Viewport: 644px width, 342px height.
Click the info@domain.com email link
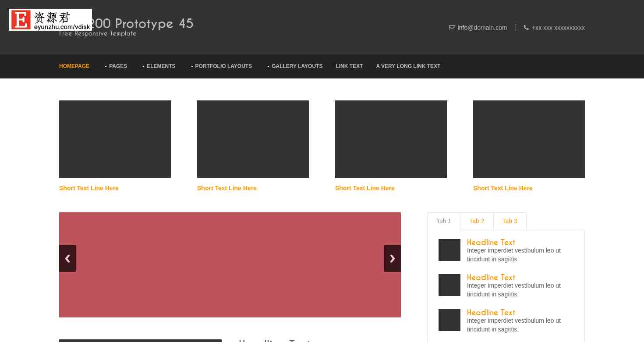coord(482,28)
